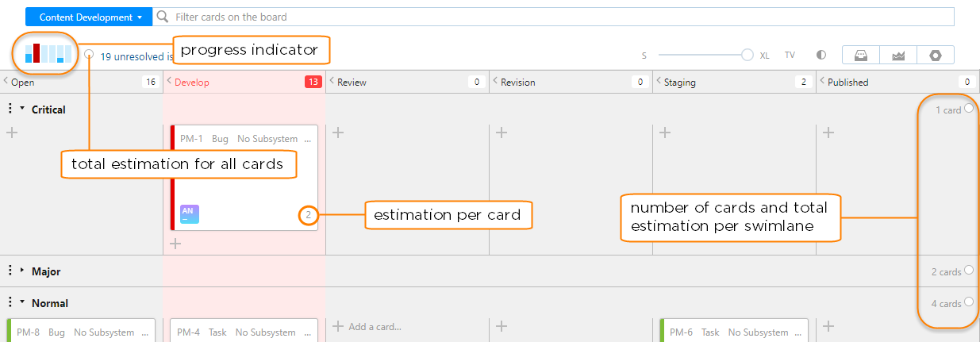Collapse the Critical swimlane

point(22,109)
